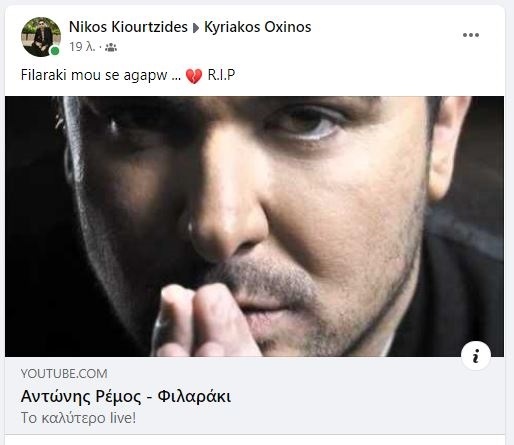Click the man's ear in the preview image
Viewport: 514px width, 445px height.
[x=449, y=149]
